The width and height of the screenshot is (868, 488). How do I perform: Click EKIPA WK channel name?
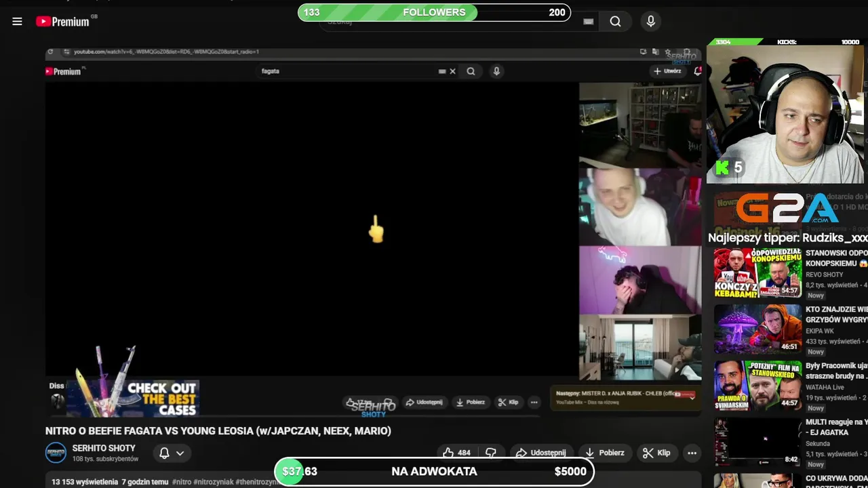[820, 331]
